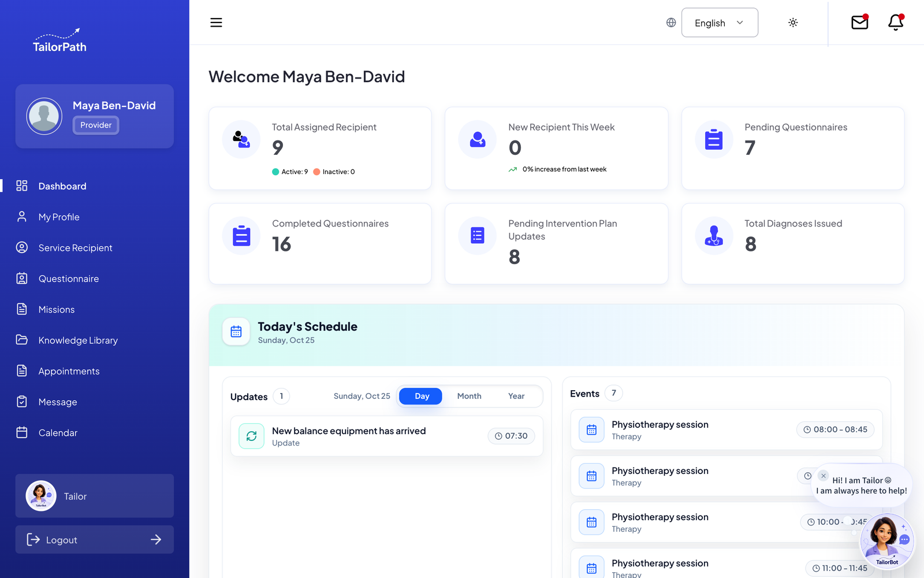This screenshot has width=924, height=578.
Task: Switch the schedule view to Year
Action: point(516,396)
